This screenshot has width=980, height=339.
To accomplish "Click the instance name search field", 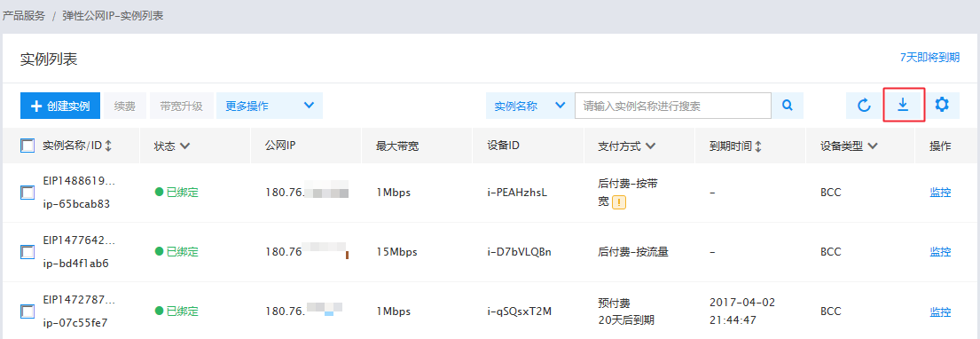I will (673, 106).
